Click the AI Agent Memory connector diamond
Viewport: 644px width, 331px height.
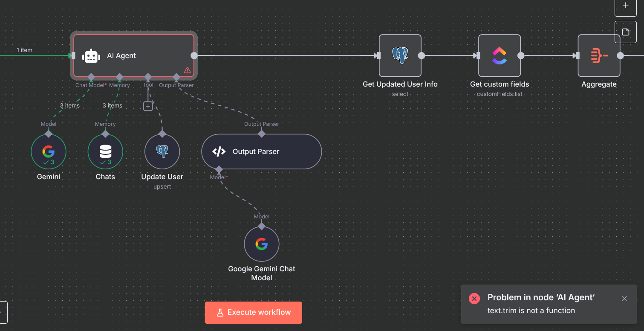pyautogui.click(x=119, y=77)
